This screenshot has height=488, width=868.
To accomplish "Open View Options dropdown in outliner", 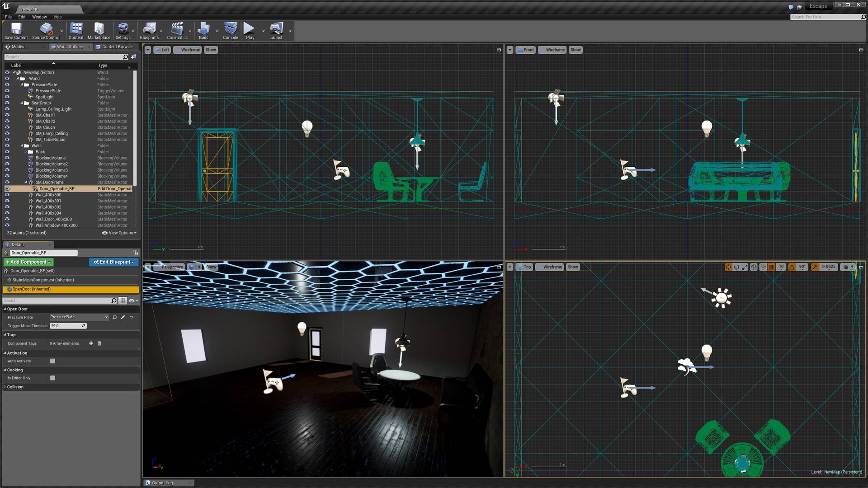I will [119, 233].
